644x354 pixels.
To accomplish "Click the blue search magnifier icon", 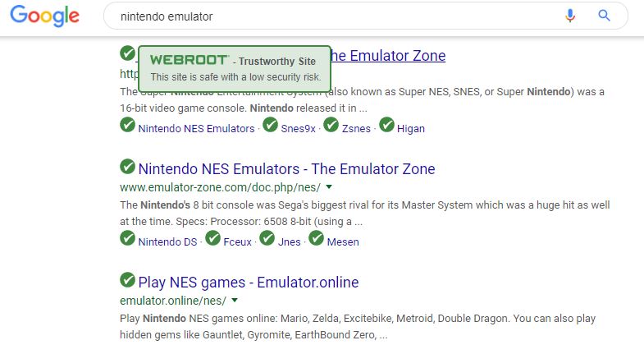I will pos(605,16).
